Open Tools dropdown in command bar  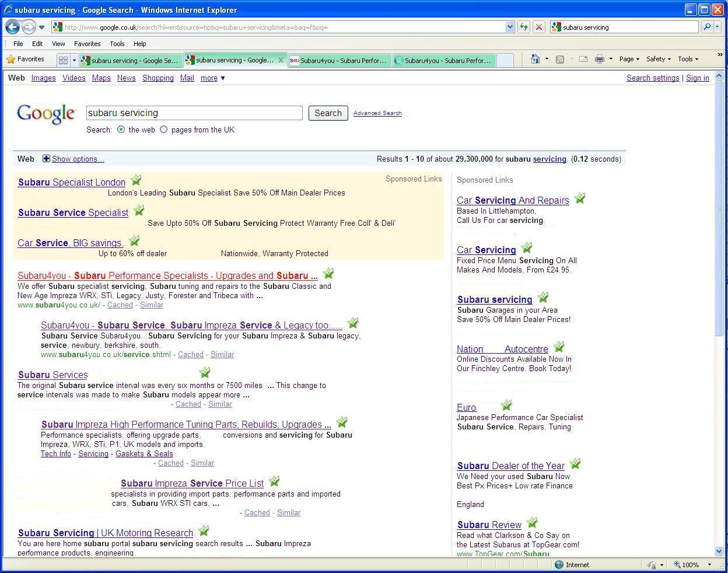pyautogui.click(x=688, y=59)
